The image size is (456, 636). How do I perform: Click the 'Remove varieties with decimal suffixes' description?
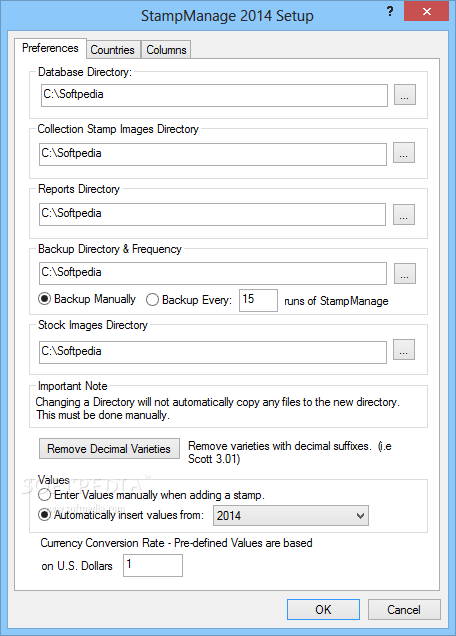[290, 452]
